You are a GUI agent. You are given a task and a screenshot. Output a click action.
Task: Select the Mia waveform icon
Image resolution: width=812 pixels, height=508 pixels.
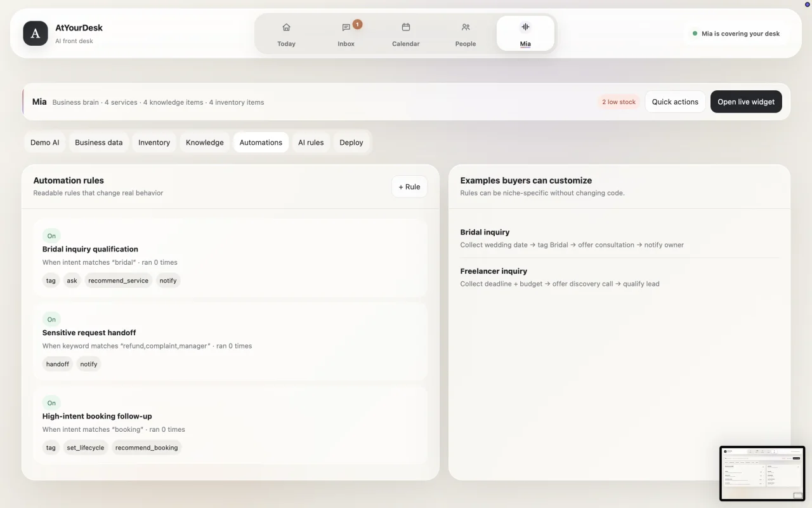pyautogui.click(x=525, y=27)
